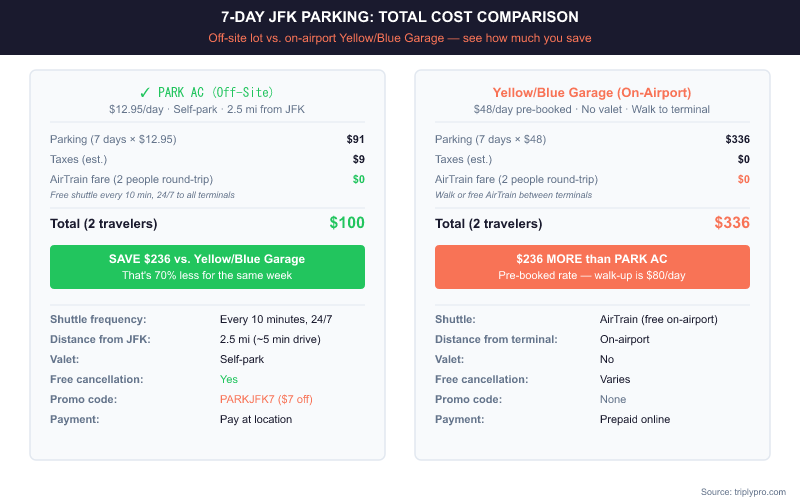
Task: Click the PARK AC $91 parking amount
Action: click(x=355, y=139)
